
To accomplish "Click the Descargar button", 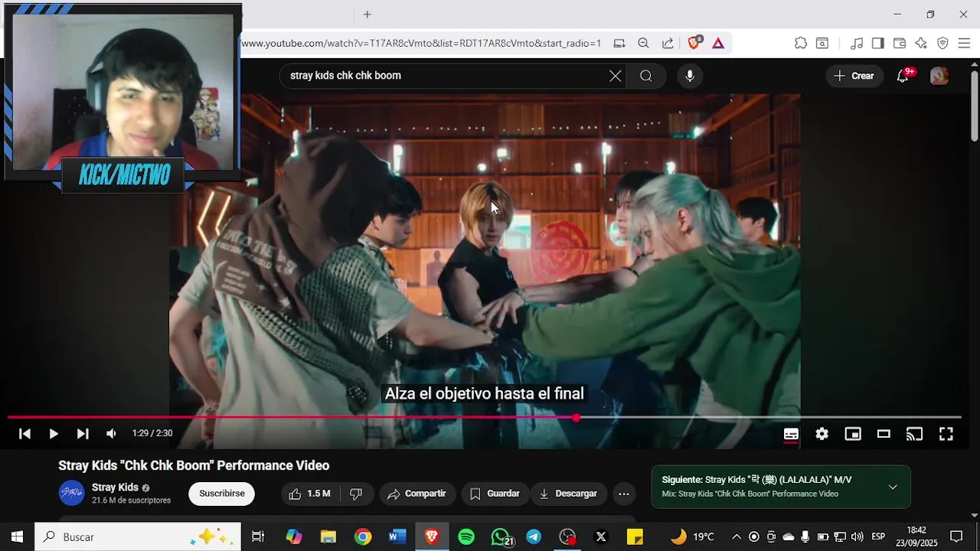I will click(x=569, y=494).
